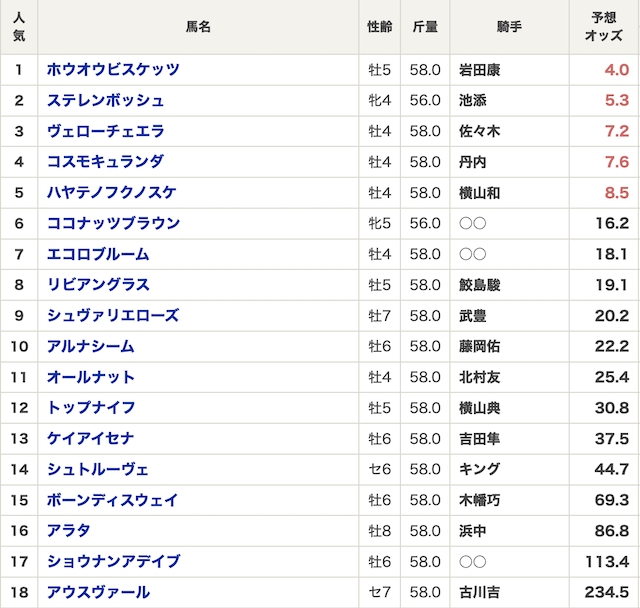
Task: Select the アウスヴァール horse link
Action: pyautogui.click(x=98, y=592)
